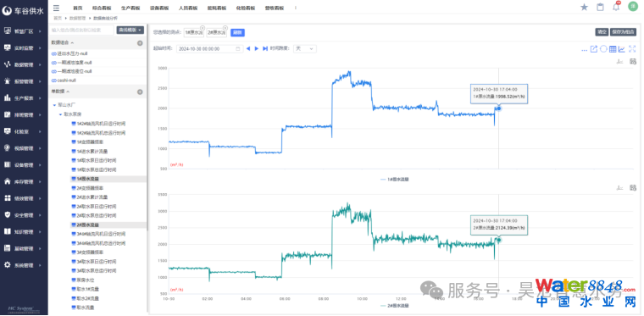Viewport: 644px width, 316px height.
Task: Remove the 1#原水流量 selected tag
Action: click(x=202, y=27)
